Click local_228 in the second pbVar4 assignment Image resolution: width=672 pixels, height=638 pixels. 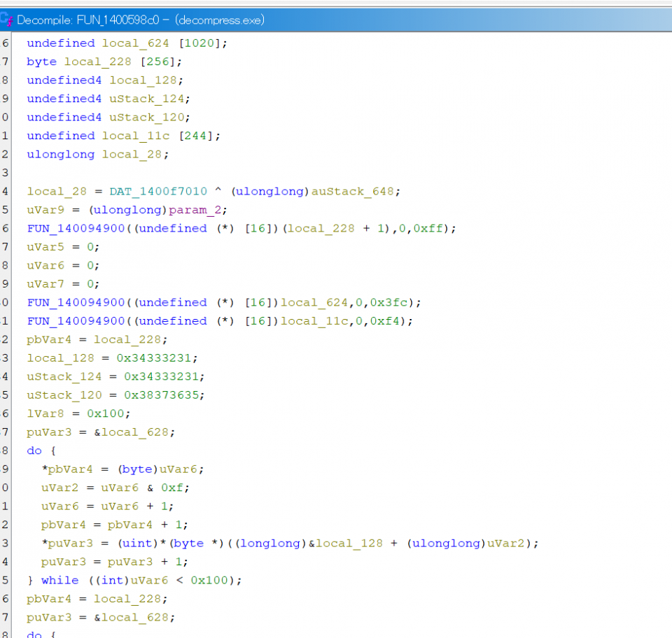127,599
